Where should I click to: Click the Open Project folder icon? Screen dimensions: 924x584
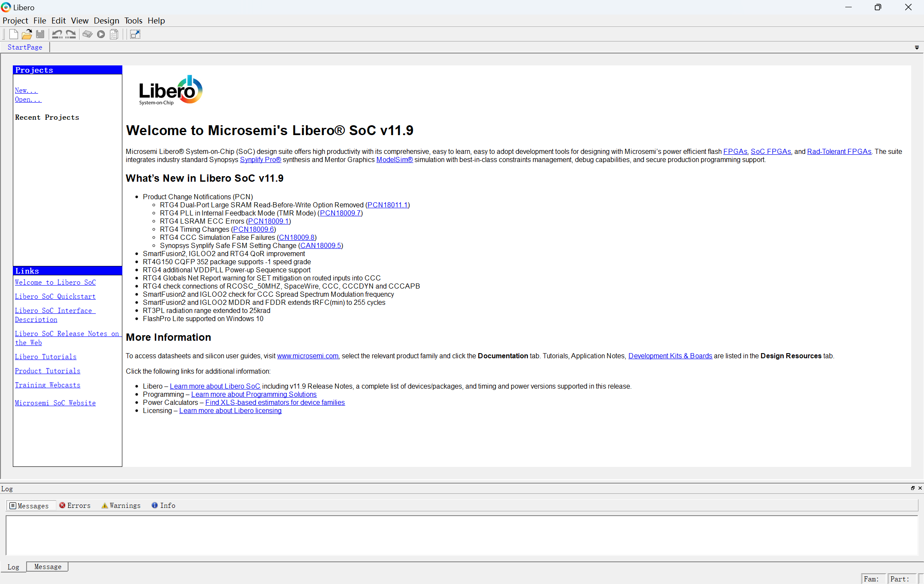pyautogui.click(x=27, y=34)
